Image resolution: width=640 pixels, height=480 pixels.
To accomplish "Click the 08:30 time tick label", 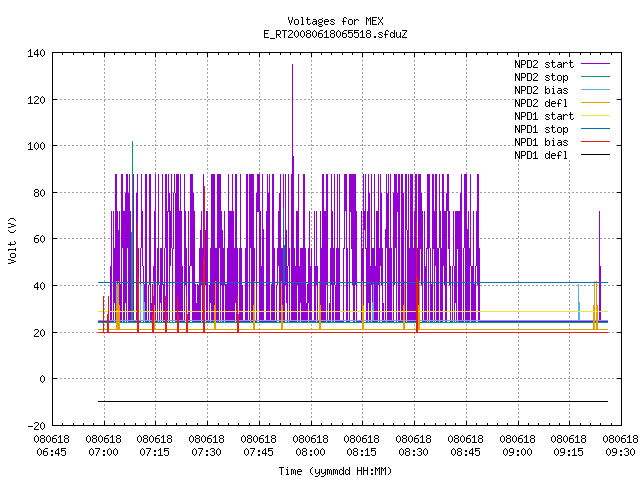I will pos(413,452).
